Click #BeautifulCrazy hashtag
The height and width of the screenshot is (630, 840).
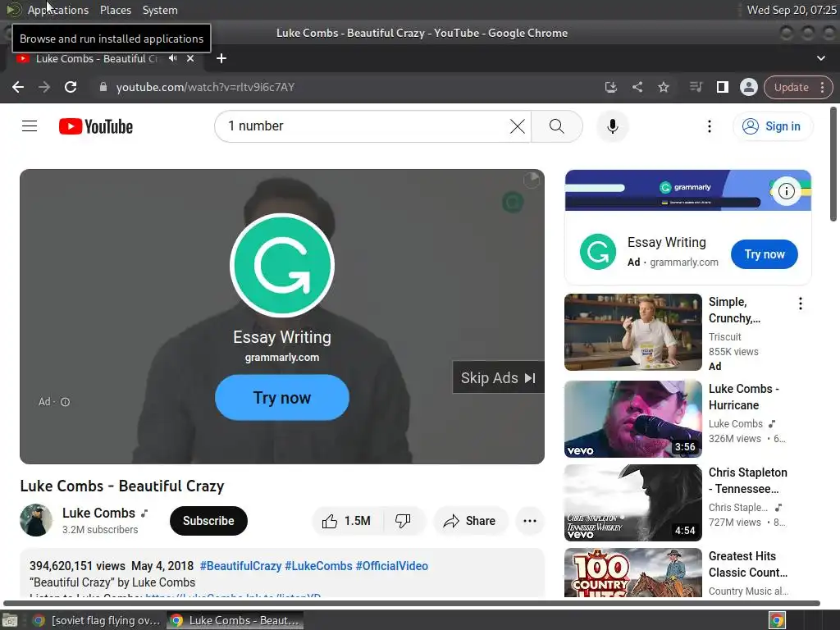pyautogui.click(x=240, y=566)
